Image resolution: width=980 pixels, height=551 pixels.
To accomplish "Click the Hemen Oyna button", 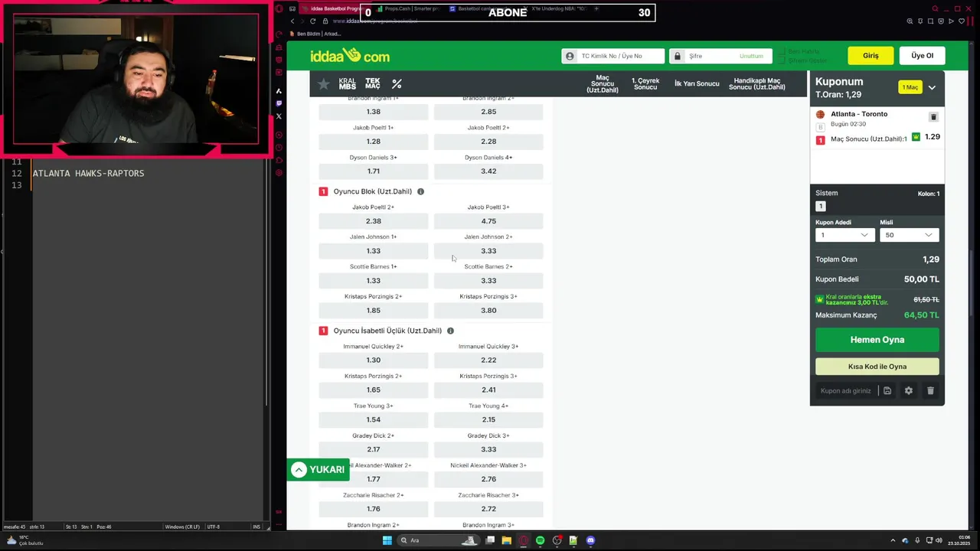I will 877,340.
